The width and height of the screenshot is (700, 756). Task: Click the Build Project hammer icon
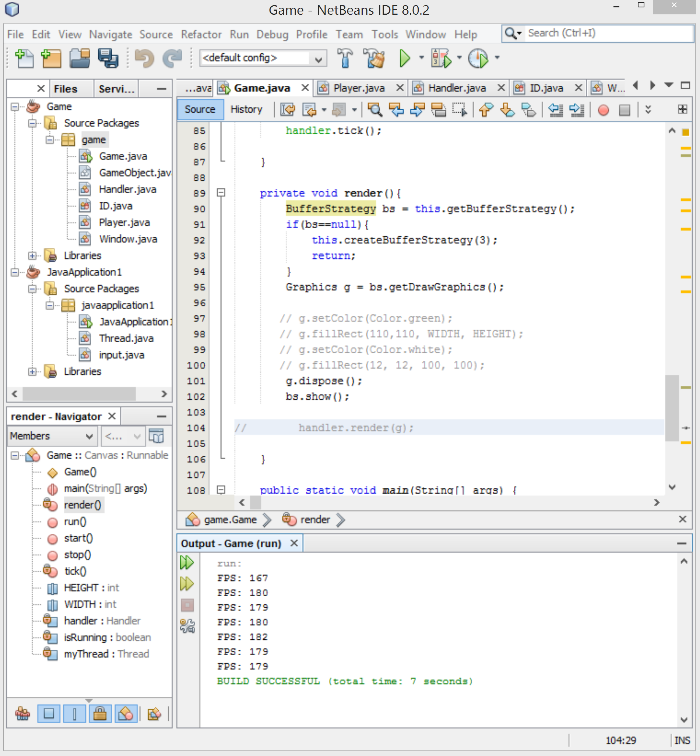tap(344, 58)
